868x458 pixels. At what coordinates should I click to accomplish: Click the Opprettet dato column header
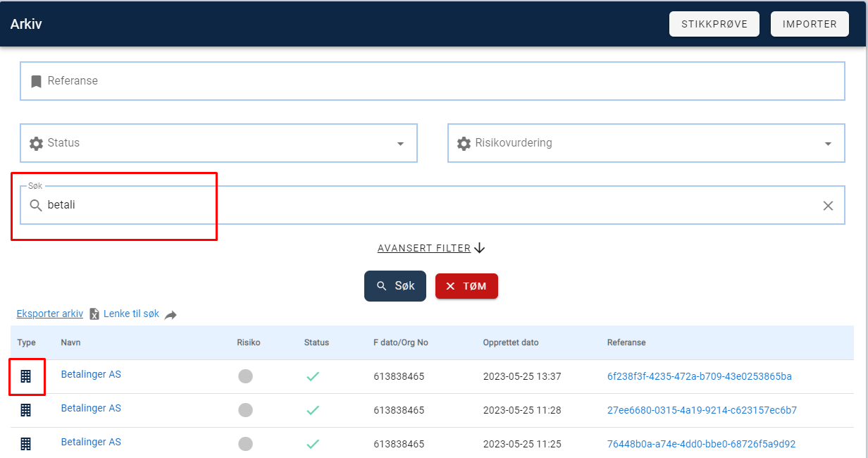point(511,342)
